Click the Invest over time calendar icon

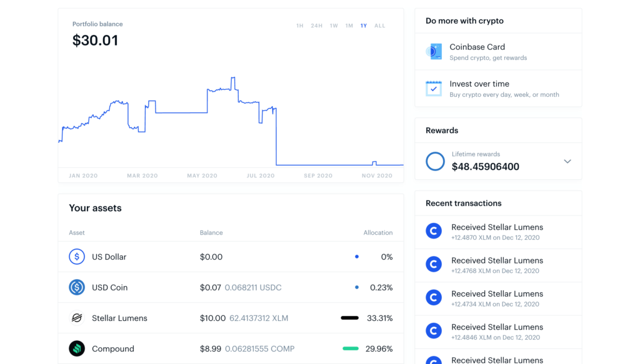(x=434, y=89)
